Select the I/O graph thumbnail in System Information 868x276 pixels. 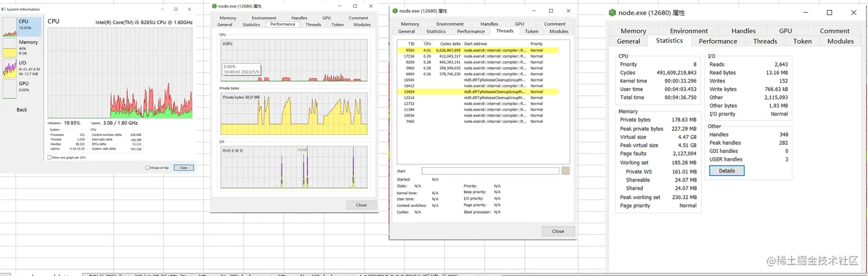[10, 68]
